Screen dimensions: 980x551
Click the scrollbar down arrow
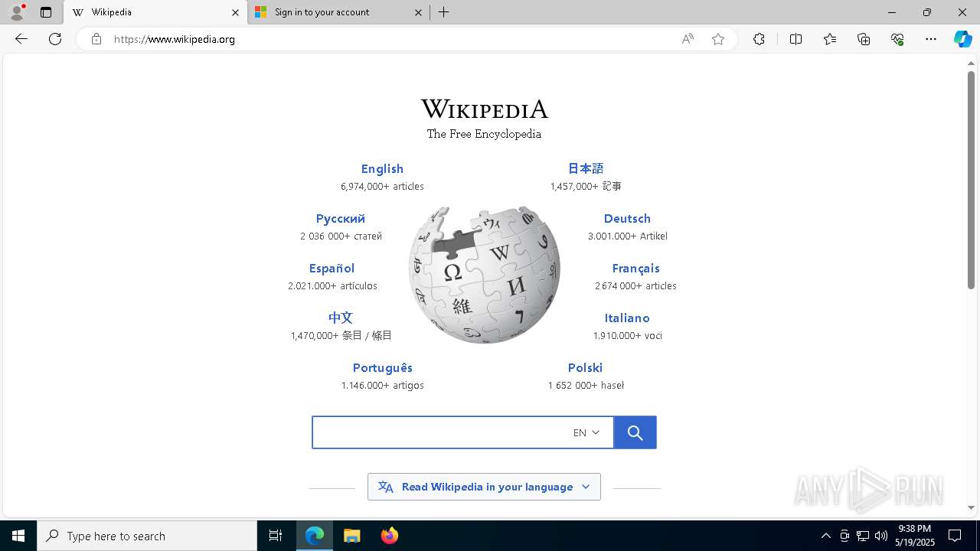971,507
